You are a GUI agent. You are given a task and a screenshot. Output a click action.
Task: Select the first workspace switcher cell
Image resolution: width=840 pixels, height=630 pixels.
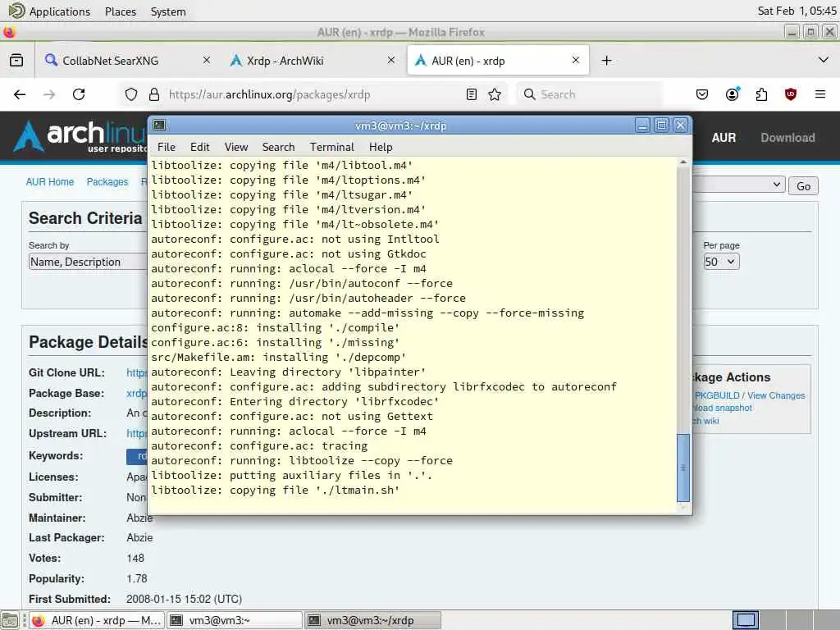(745, 620)
